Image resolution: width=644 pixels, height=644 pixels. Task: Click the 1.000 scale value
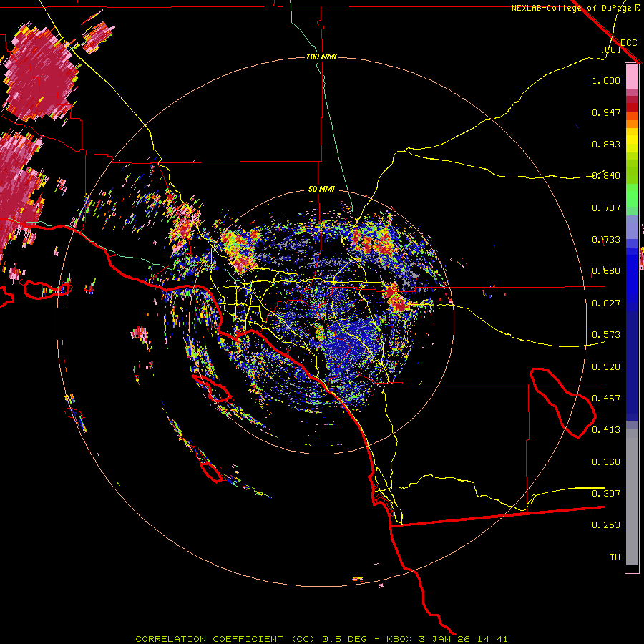606,80
